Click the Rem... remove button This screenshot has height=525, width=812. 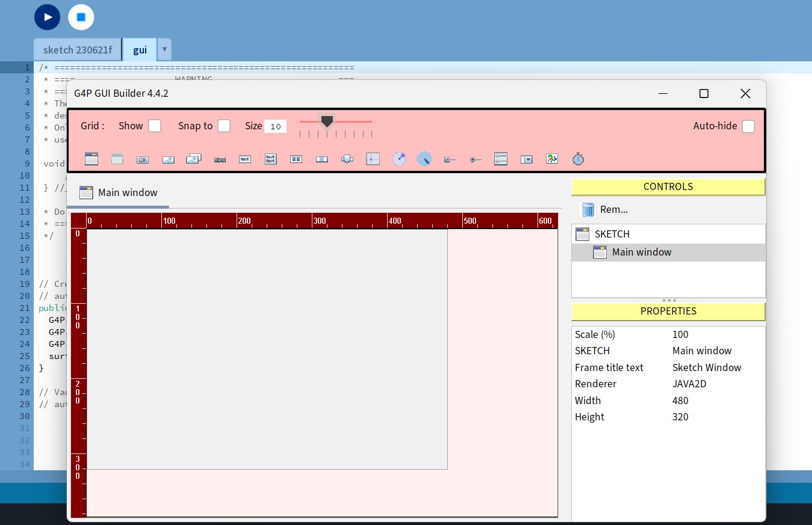[x=605, y=209]
